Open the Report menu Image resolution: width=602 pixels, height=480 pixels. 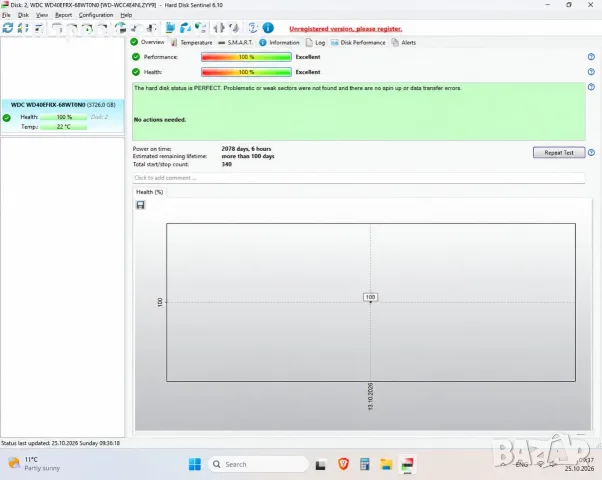tap(63, 15)
